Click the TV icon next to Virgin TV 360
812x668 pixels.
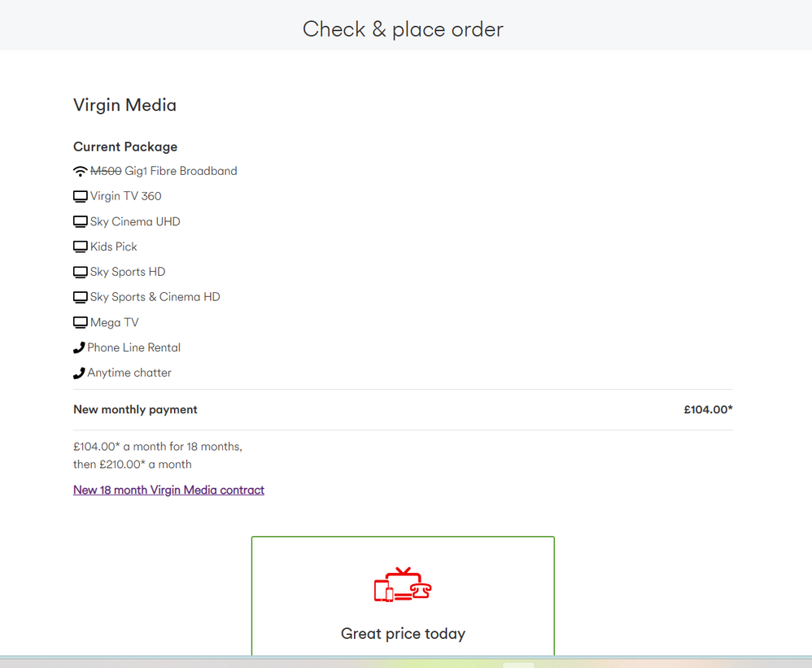[81, 196]
